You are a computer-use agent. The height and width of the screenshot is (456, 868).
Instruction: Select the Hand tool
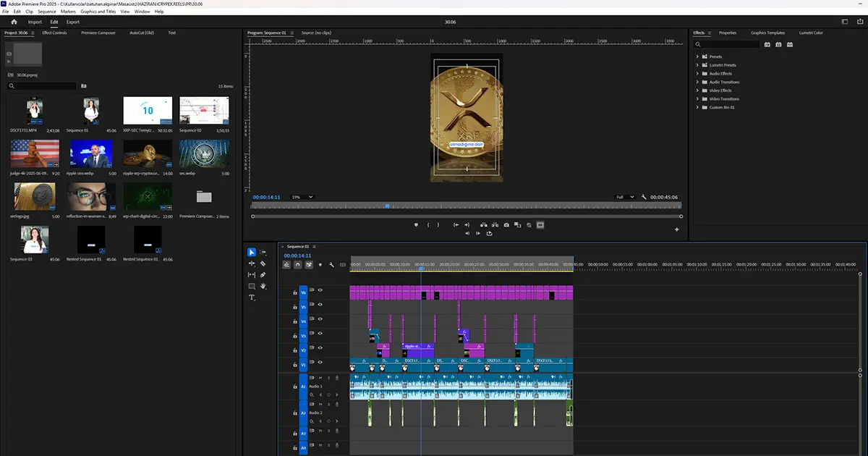tap(263, 286)
